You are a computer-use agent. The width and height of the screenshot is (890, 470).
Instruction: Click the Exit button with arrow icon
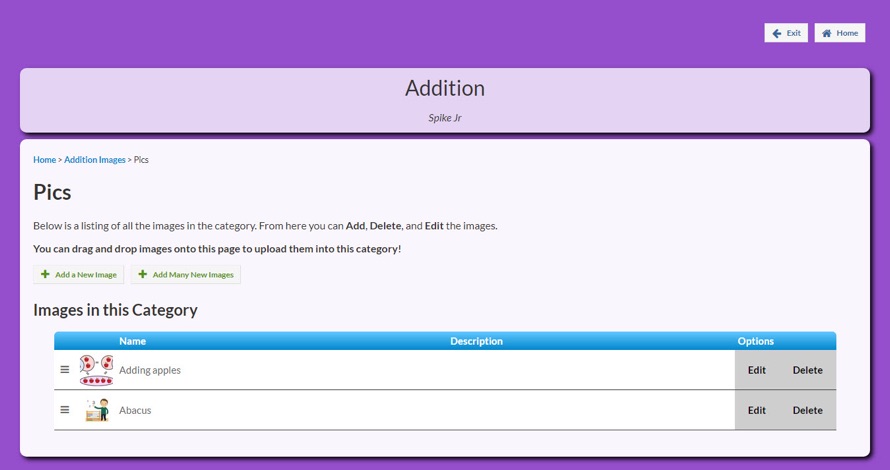pyautogui.click(x=785, y=33)
